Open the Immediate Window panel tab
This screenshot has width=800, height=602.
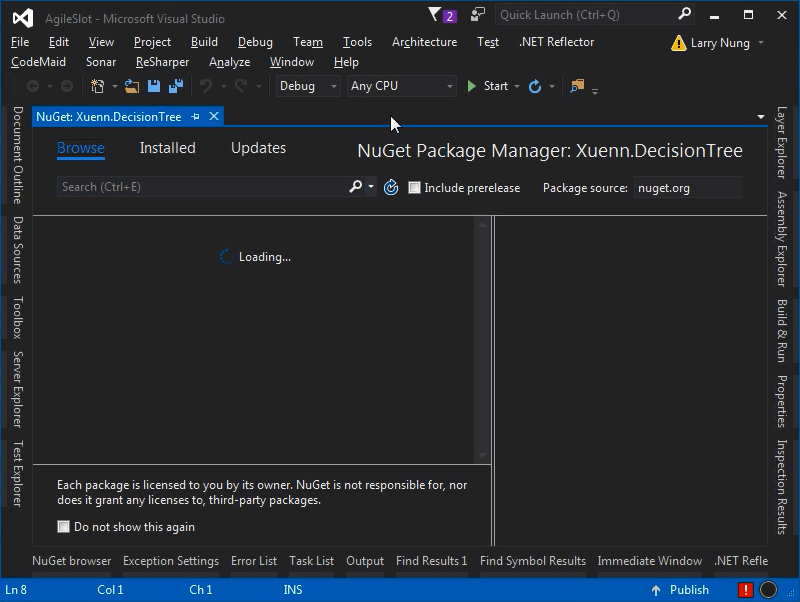[x=649, y=561]
